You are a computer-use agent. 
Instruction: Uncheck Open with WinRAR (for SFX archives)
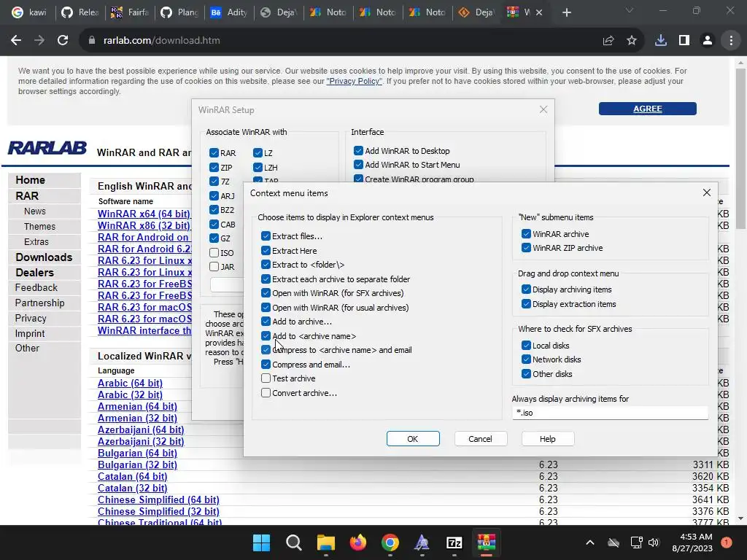pyautogui.click(x=266, y=293)
